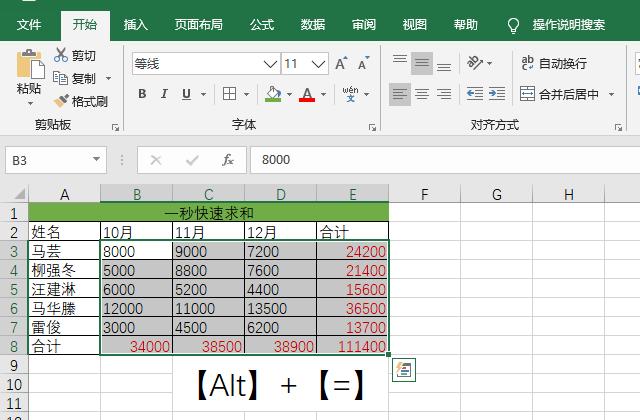Switch to 审阅 tab
The height and width of the screenshot is (420, 640).
pos(364,25)
